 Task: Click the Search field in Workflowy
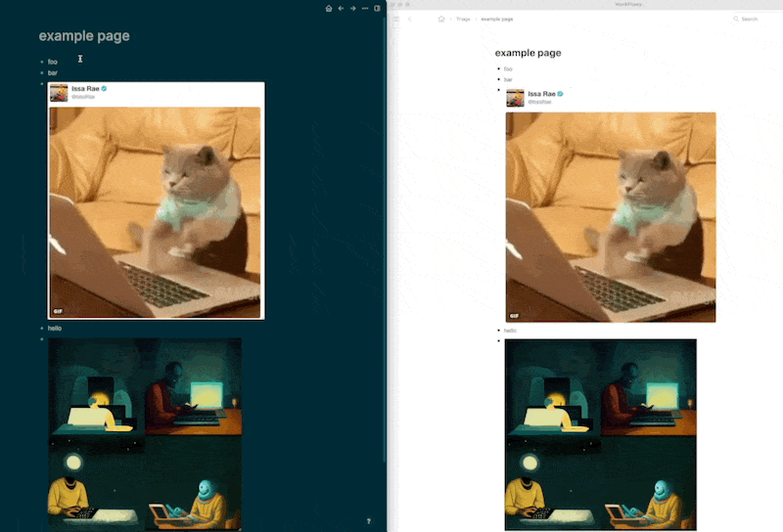pos(749,19)
